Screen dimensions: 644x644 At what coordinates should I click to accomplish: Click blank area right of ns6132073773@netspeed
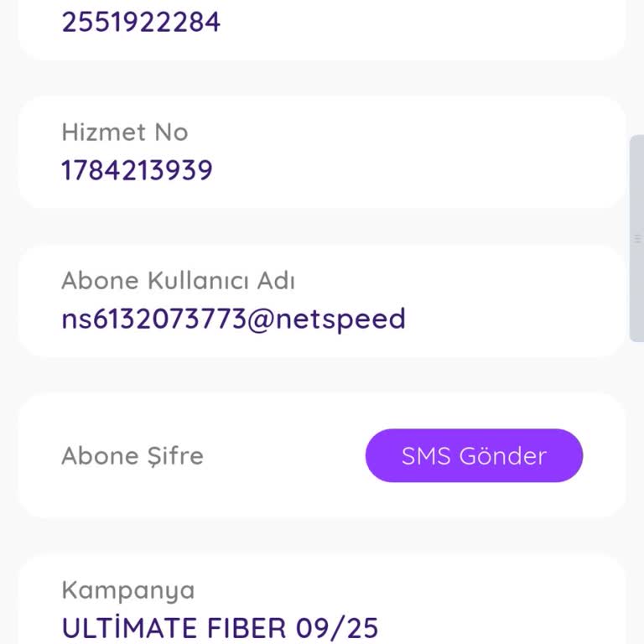click(x=512, y=319)
